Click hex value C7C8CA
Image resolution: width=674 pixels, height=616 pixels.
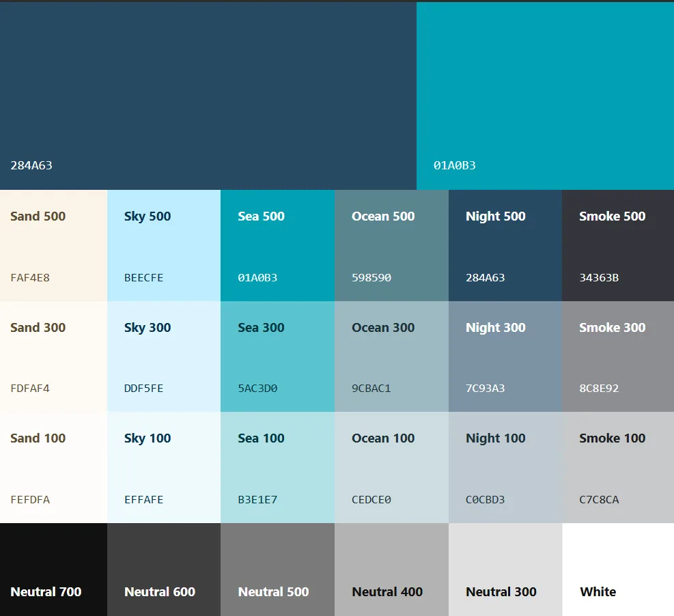599,499
